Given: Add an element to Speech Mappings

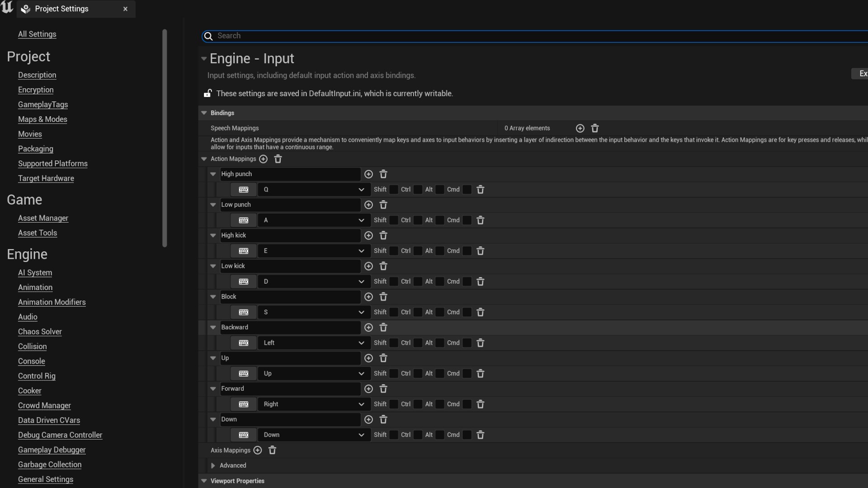Looking at the screenshot, I should click(x=580, y=128).
